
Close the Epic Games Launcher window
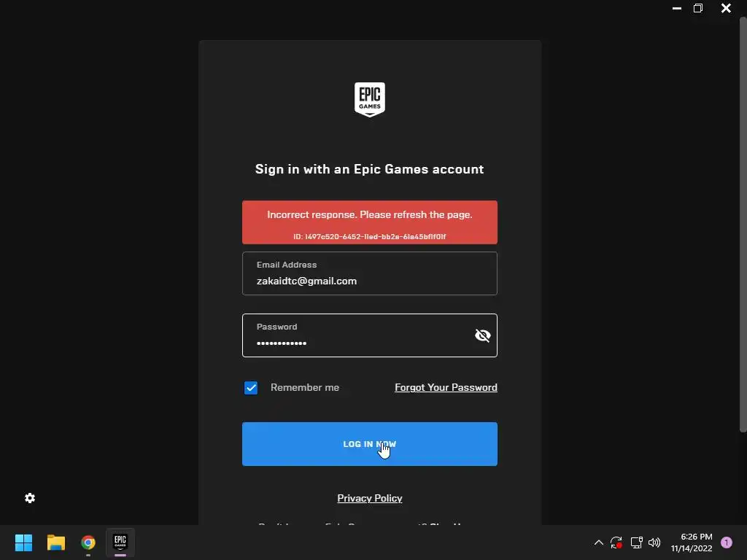coord(726,8)
